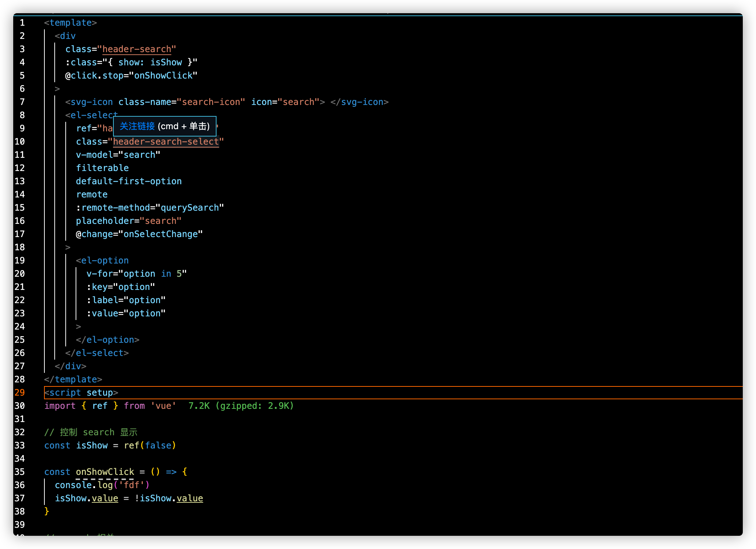
Task: Click line number 29 in the gutter
Action: click(x=20, y=392)
